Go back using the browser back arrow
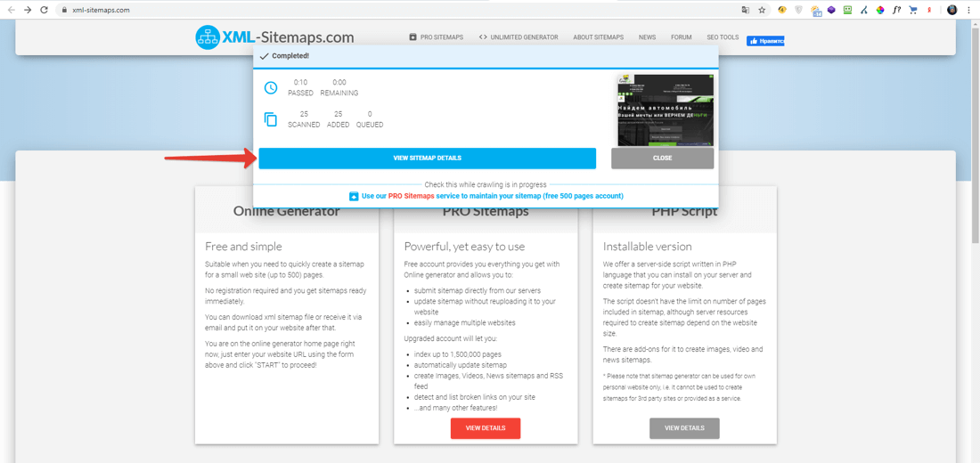The height and width of the screenshot is (463, 980). coord(11,10)
